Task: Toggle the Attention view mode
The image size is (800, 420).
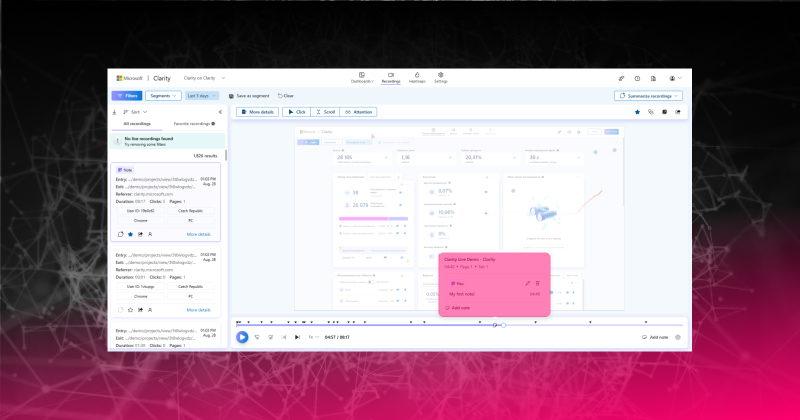Action: (x=358, y=112)
